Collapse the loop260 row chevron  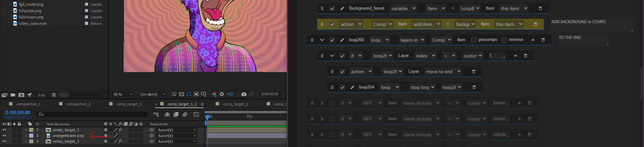322,40
